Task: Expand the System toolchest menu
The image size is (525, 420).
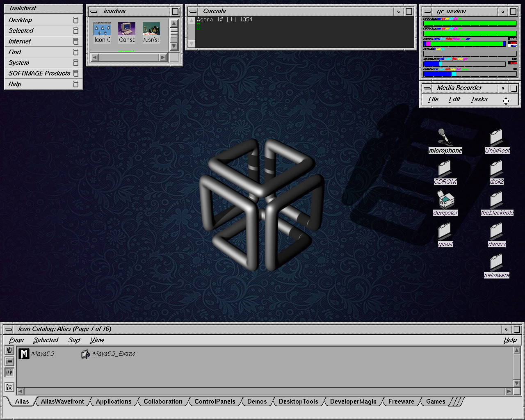Action: click(x=19, y=63)
